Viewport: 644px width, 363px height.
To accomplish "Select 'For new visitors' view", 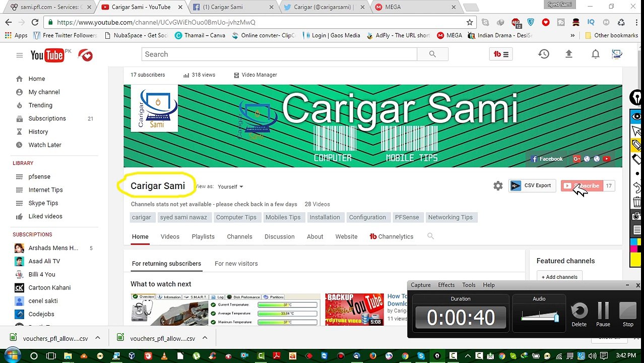I will coord(236,264).
